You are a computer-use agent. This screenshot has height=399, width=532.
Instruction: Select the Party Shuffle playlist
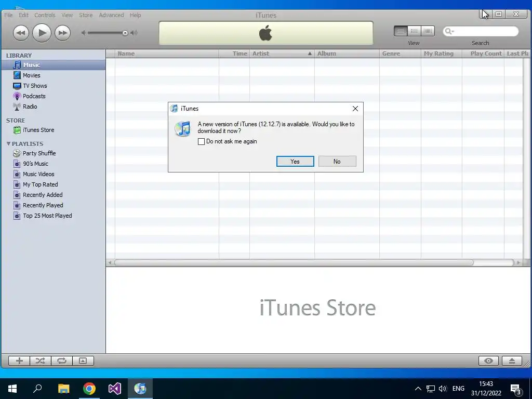pos(54,153)
